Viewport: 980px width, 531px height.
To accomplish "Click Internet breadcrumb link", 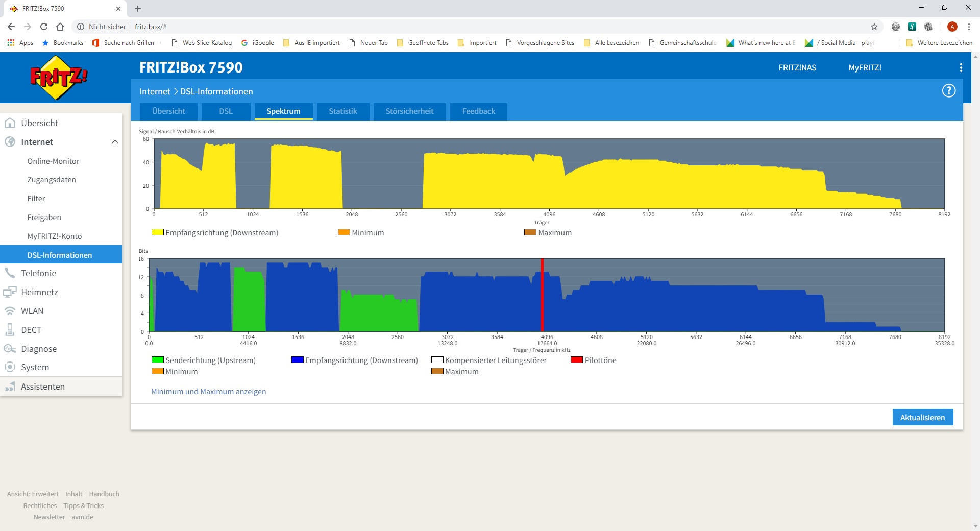I will pos(155,91).
